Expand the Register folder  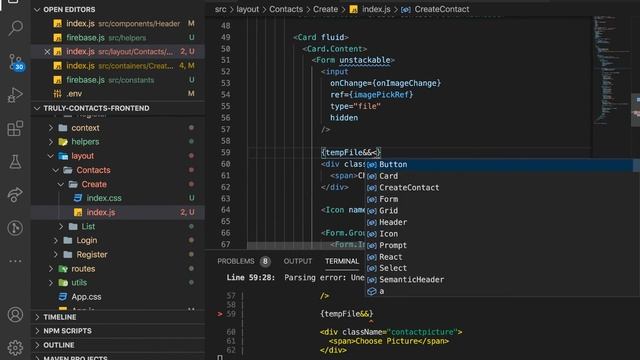point(56,255)
